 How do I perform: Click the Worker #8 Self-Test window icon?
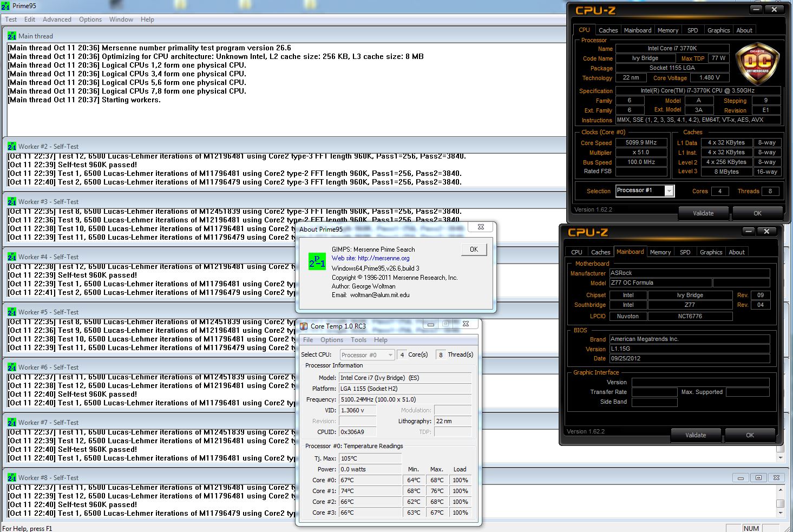click(12, 477)
